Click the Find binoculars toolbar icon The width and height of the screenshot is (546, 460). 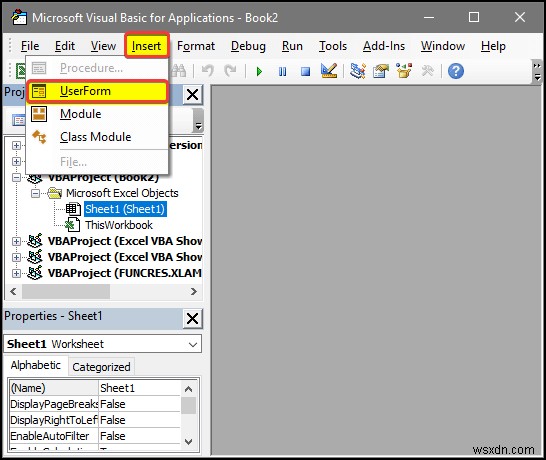(179, 71)
